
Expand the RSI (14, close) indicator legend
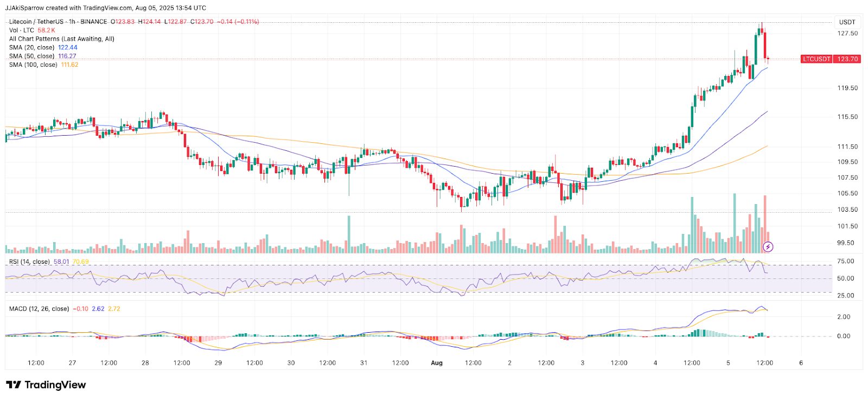coord(29,262)
